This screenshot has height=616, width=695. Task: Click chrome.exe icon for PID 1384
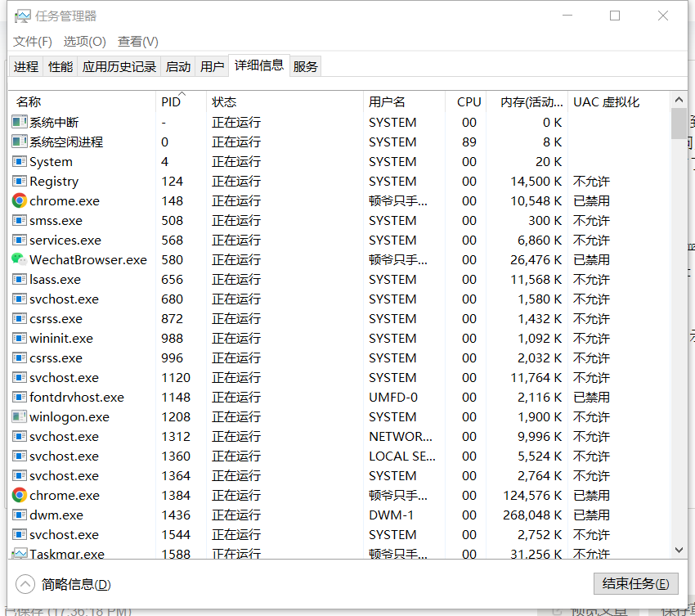click(x=19, y=496)
